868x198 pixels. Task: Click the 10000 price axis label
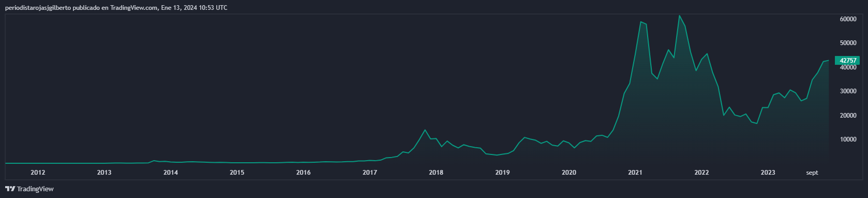pyautogui.click(x=848, y=139)
